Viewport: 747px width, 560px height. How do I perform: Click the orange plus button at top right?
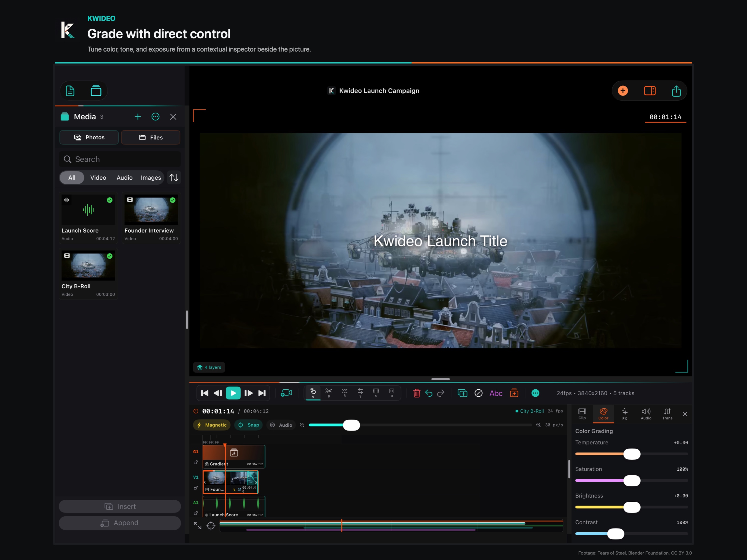(x=623, y=91)
